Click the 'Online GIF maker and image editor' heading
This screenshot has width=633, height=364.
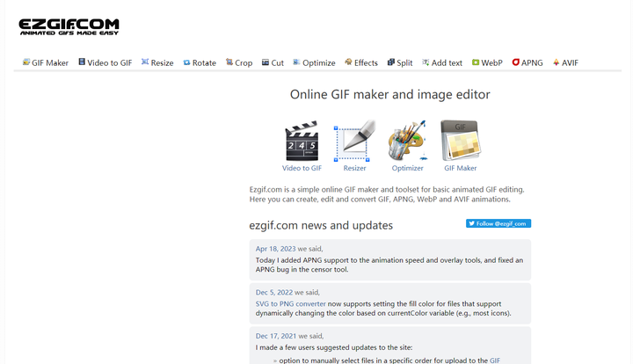click(390, 94)
